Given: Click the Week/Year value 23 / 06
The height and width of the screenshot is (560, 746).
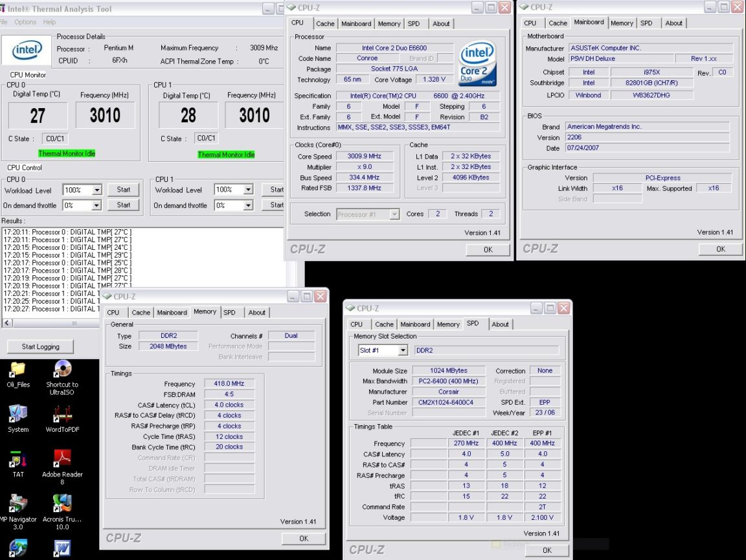Looking at the screenshot, I should pos(545,412).
